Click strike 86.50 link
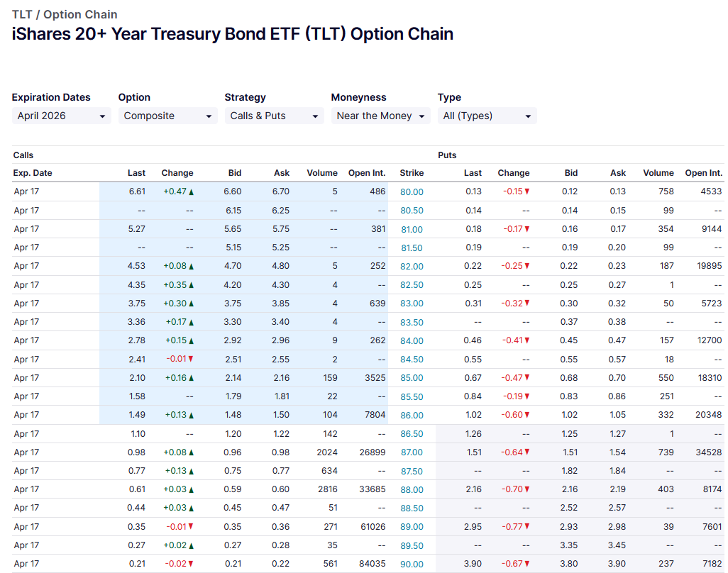 click(412, 434)
